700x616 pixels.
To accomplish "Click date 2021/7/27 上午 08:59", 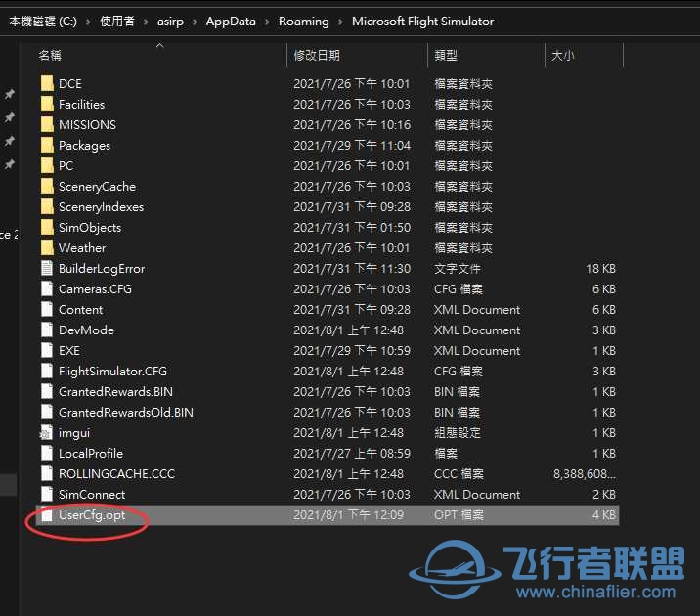I will [352, 453].
